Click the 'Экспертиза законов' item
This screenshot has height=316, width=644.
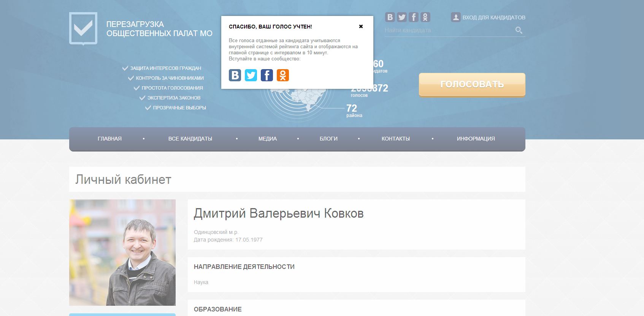click(x=174, y=98)
